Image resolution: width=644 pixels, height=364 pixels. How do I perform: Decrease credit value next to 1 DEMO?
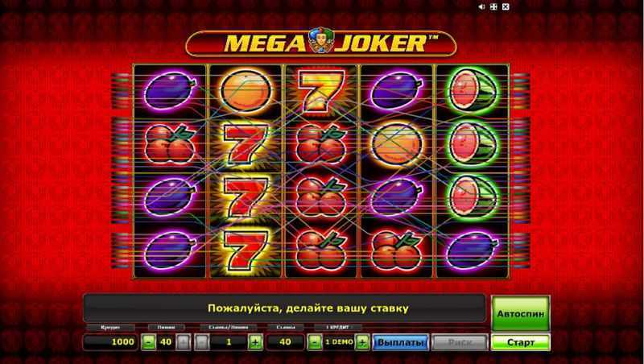315,341
